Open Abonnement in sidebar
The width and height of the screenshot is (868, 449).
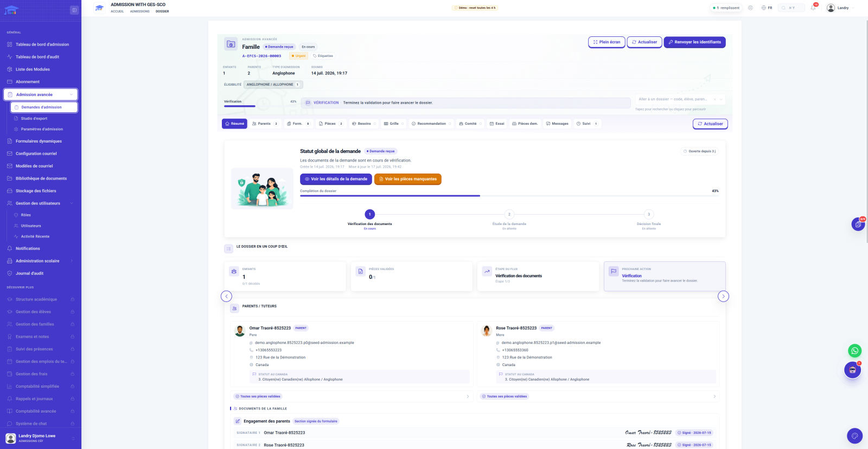tap(41, 82)
